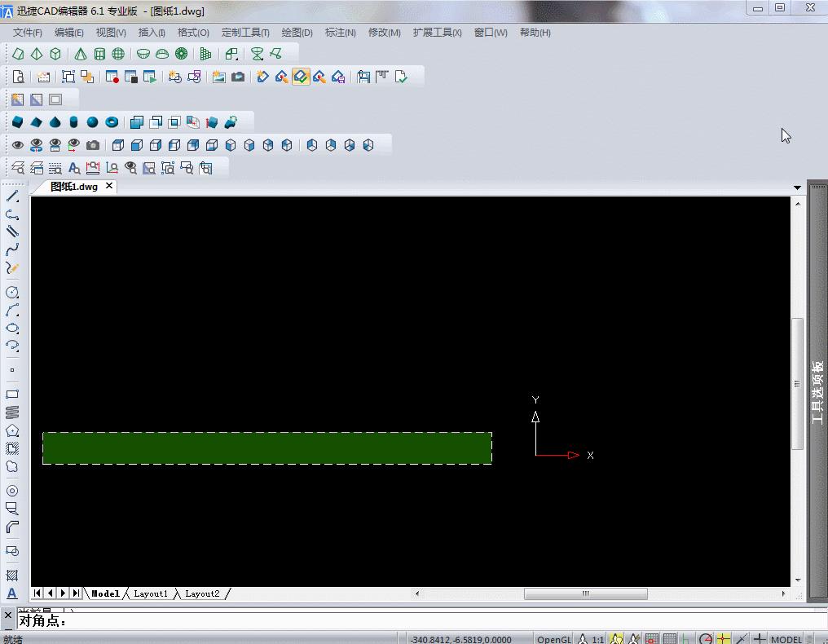The image size is (828, 644).
Task: Click OpenGL in the status bar
Action: [555, 639]
